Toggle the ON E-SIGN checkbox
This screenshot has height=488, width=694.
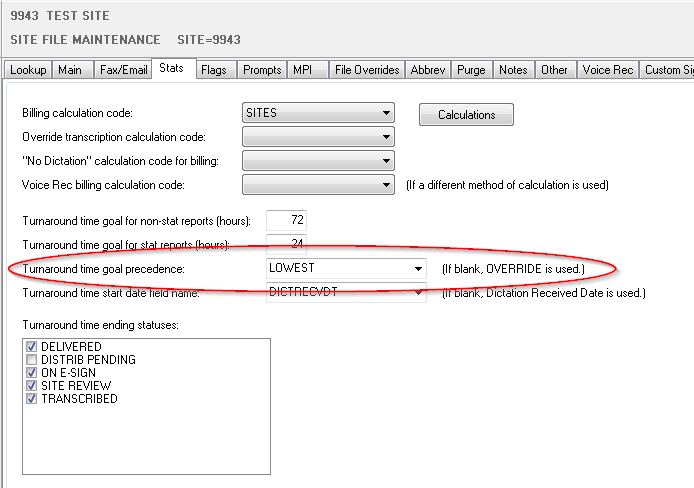click(32, 373)
